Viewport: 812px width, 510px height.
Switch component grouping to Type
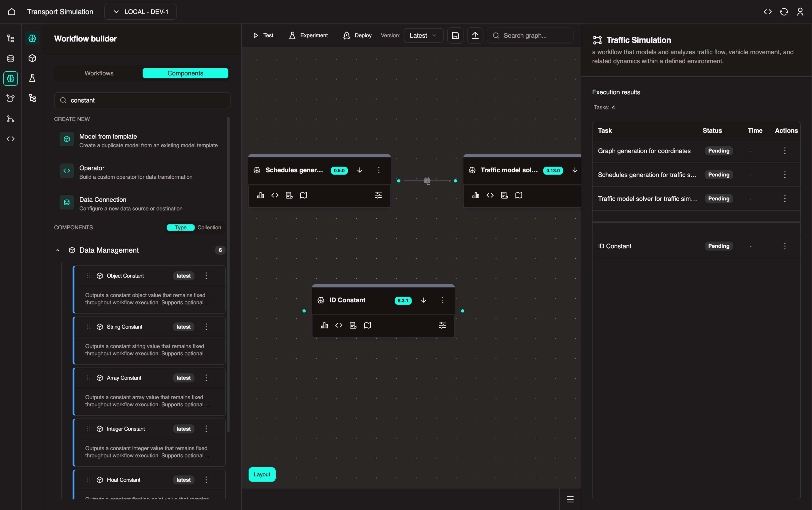click(x=181, y=228)
